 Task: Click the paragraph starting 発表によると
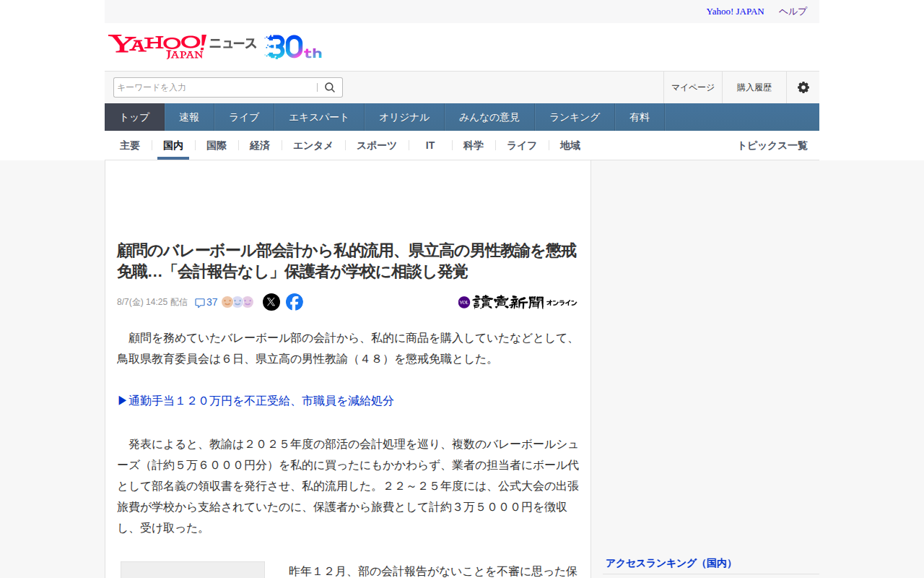click(348, 486)
